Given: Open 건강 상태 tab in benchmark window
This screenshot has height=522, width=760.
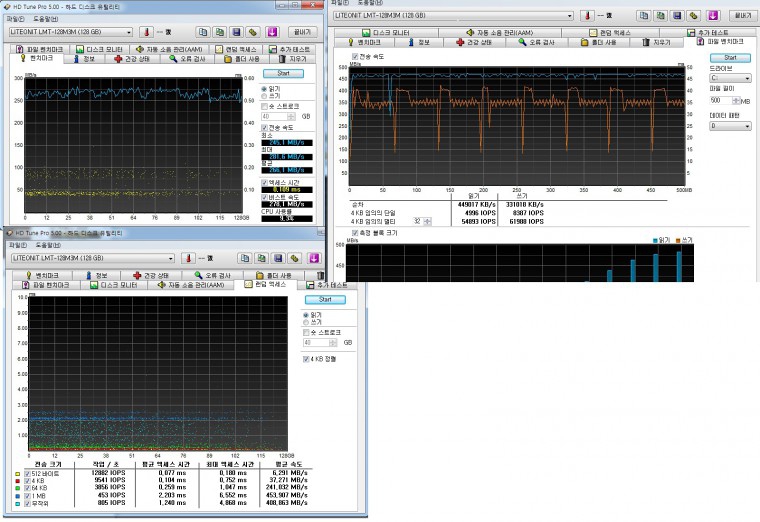Looking at the screenshot, I should (x=132, y=59).
